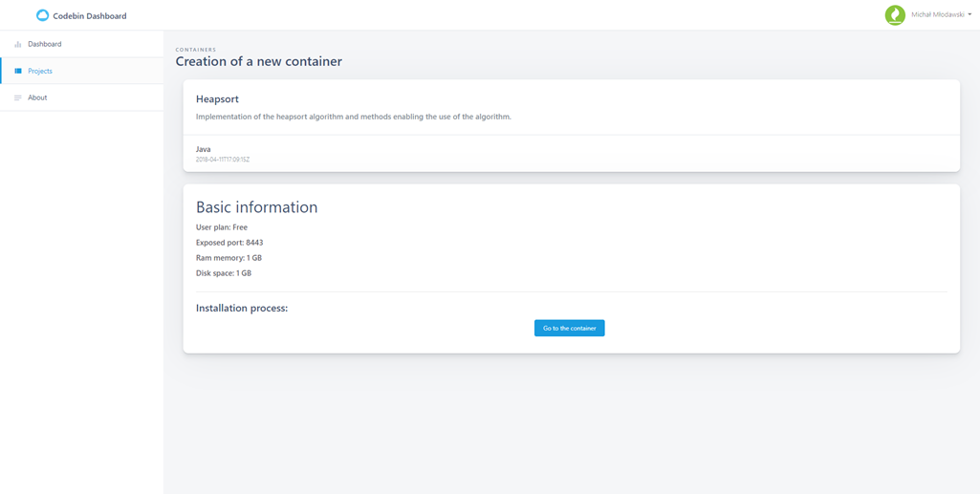Click the Codebin cloud logo icon
The height and width of the screenshot is (494, 980).
42,15
